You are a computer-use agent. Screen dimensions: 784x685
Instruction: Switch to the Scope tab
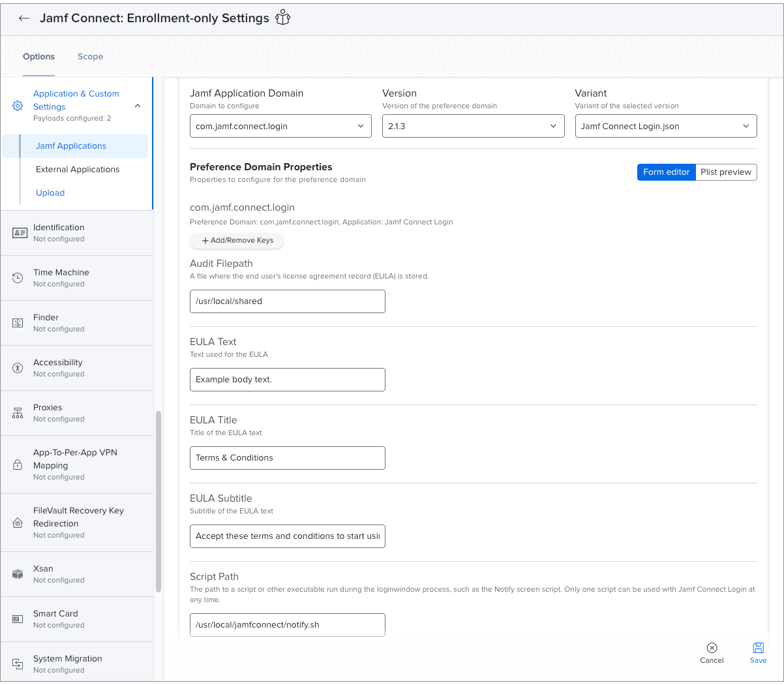(90, 57)
